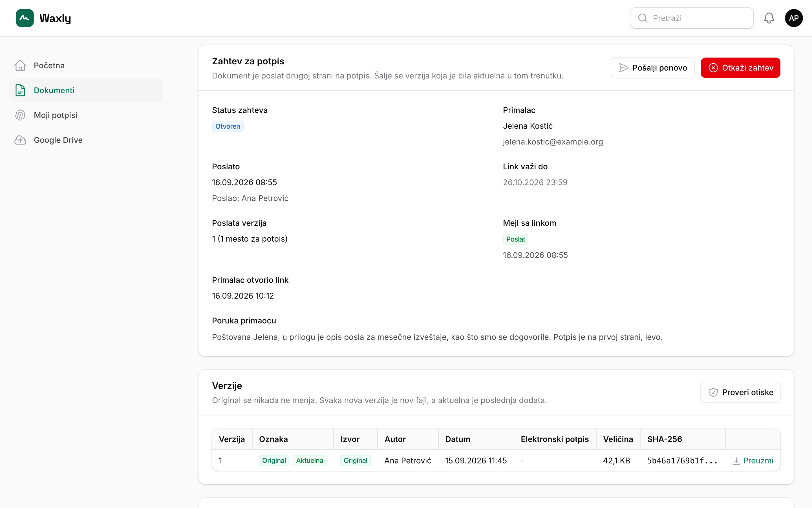Click the Ana Petrović author cell
The image size is (812, 508).
[x=408, y=461]
